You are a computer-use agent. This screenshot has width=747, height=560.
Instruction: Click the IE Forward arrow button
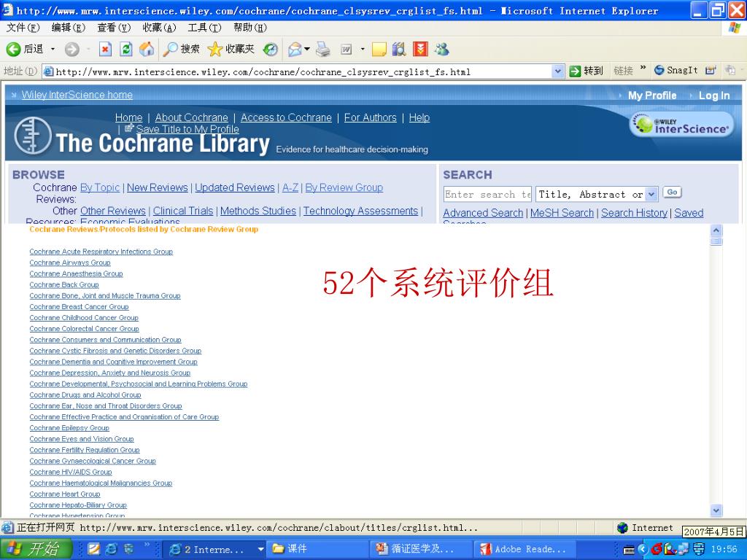[72, 49]
